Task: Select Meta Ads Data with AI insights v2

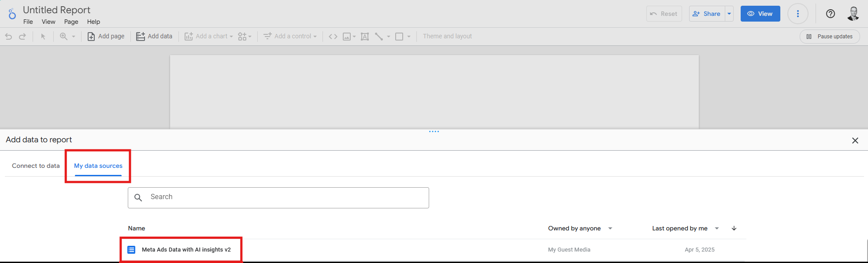Action: click(x=186, y=249)
